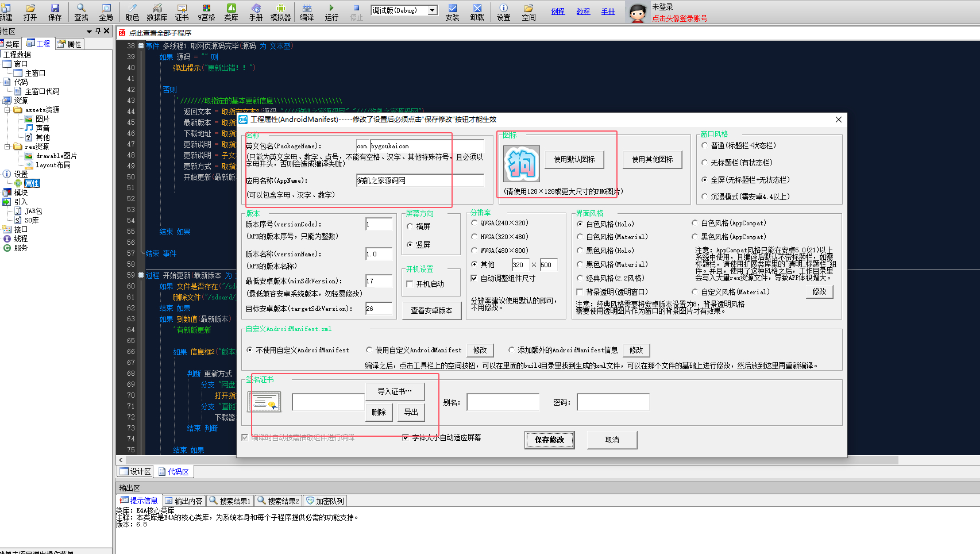980x554 pixels.
Task: Click the 编译 (compile) toolbar icon
Action: [x=307, y=12]
